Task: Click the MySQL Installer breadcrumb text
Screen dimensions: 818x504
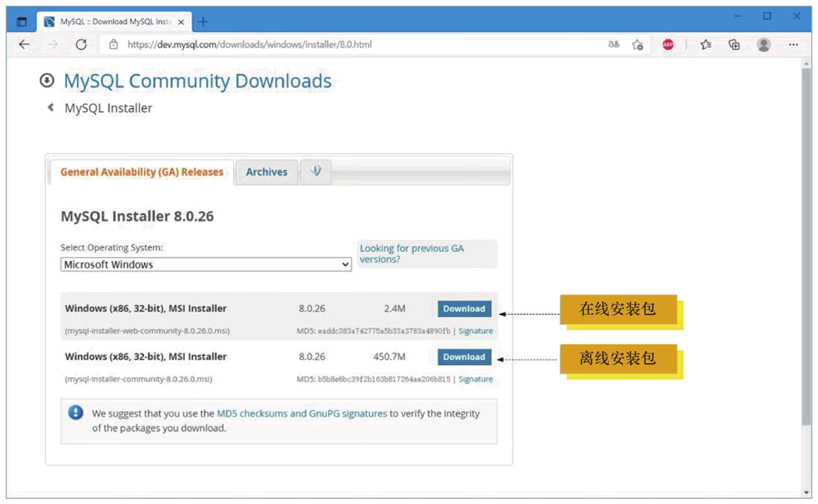Action: [109, 108]
